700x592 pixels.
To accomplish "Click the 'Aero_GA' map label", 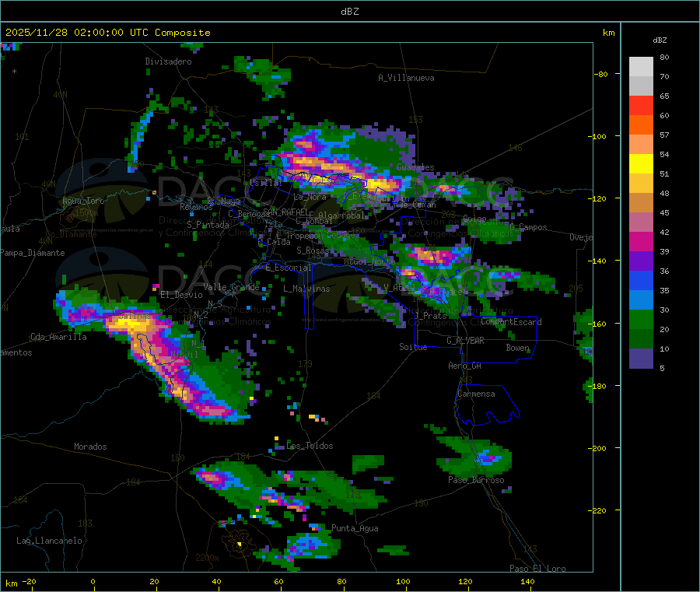I will 465,366.
